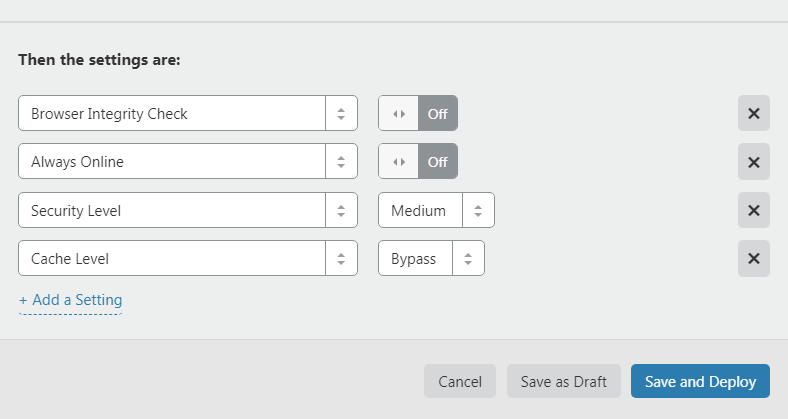
Task: Click arrows icon on Always Online toggle
Action: [x=399, y=161]
